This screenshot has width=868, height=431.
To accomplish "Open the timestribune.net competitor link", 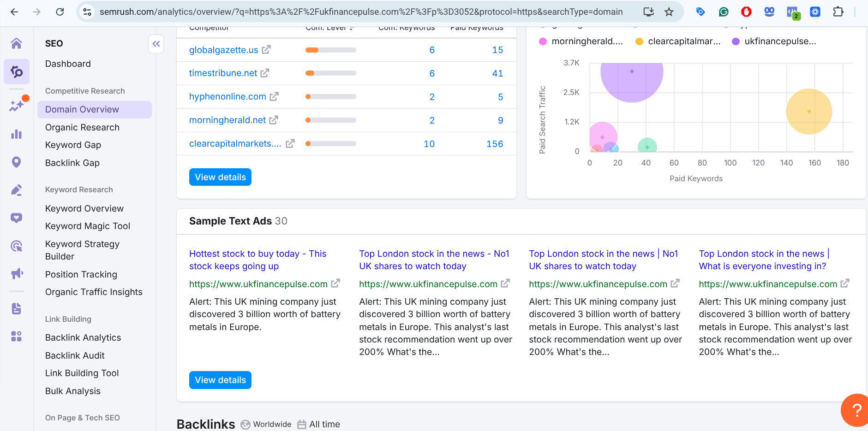I will pos(223,73).
